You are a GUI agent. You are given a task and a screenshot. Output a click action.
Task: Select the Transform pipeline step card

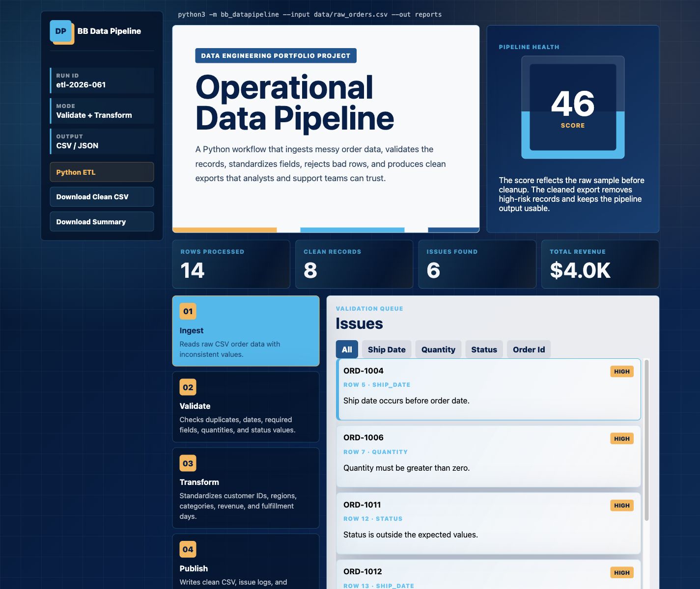coord(246,488)
